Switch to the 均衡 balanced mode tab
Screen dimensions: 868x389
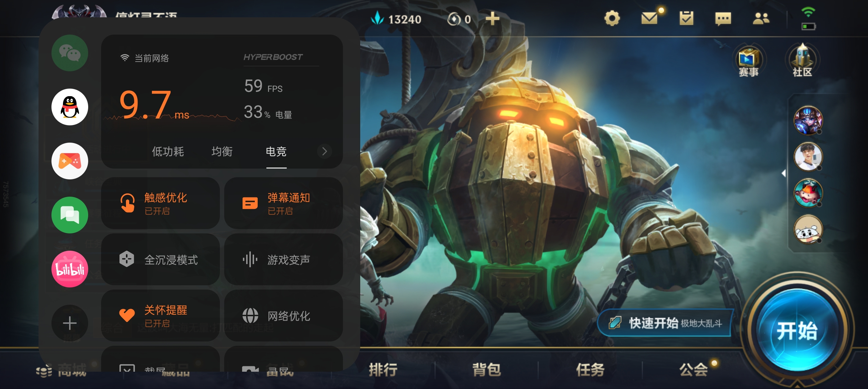coord(222,151)
